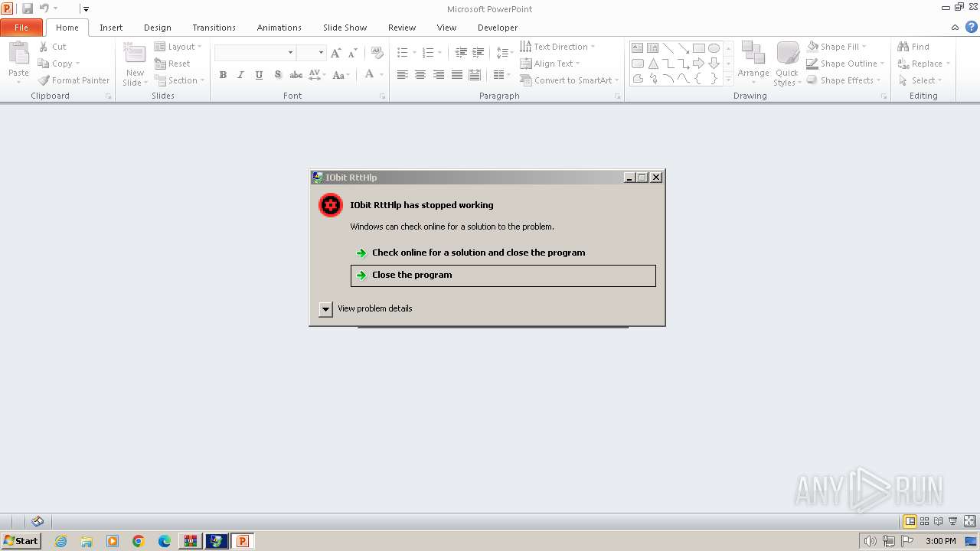980x551 pixels.
Task: Click the Undo icon in Quick Access
Action: 44,8
